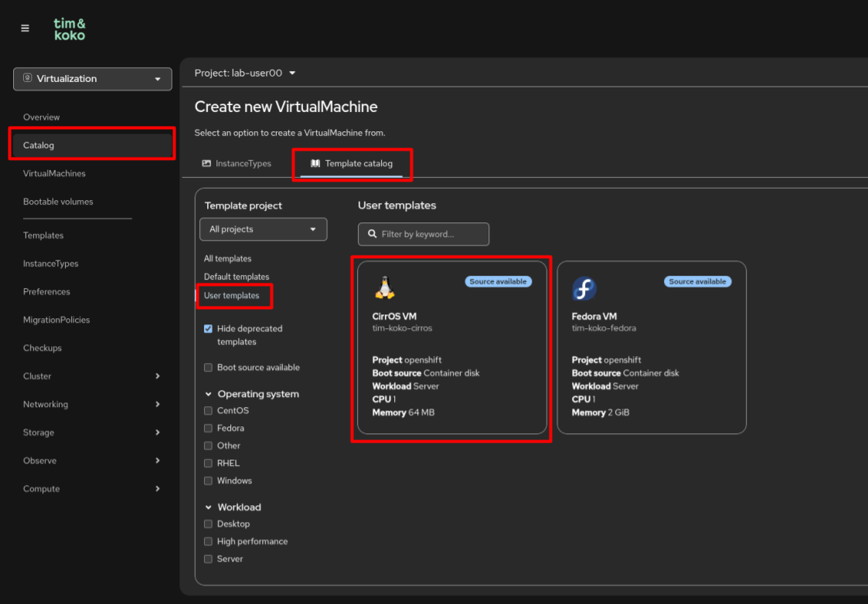
Task: Open Preferences in the sidebar
Action: (x=46, y=292)
